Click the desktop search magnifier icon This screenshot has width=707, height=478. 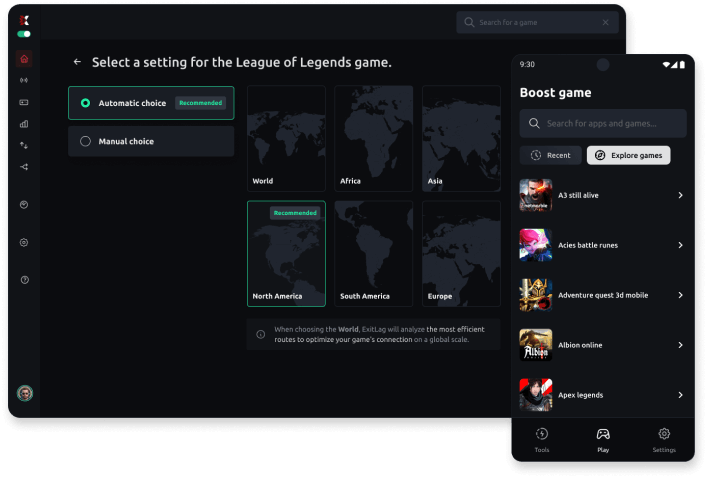(469, 22)
